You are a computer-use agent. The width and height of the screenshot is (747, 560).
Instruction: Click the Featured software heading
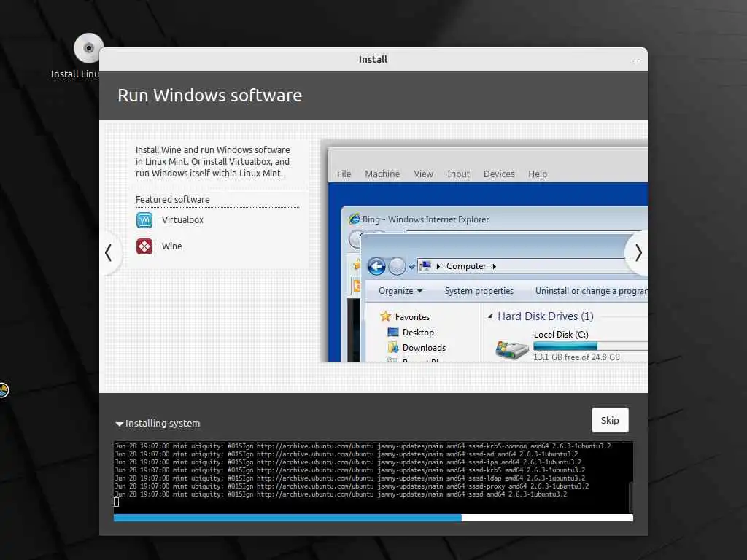click(x=172, y=200)
